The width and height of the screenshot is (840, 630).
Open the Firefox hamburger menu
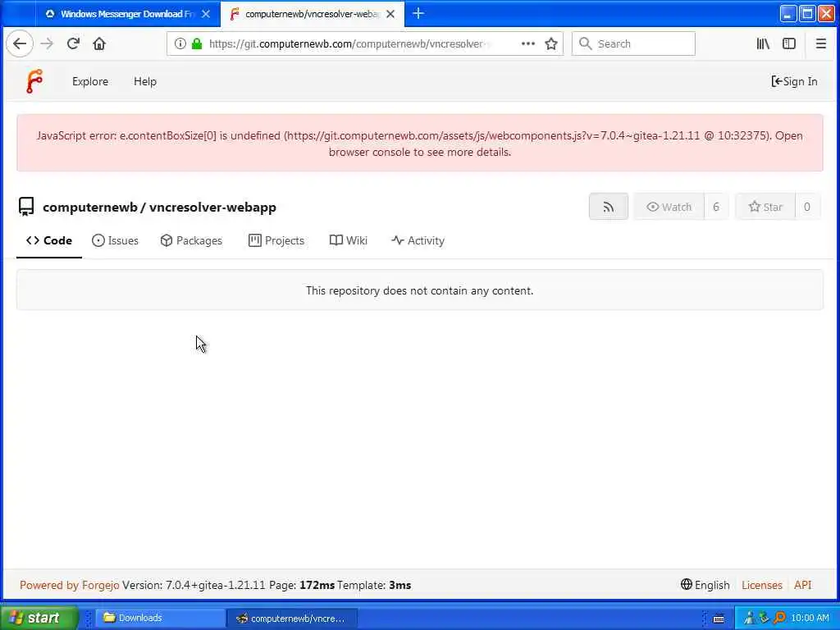820,44
